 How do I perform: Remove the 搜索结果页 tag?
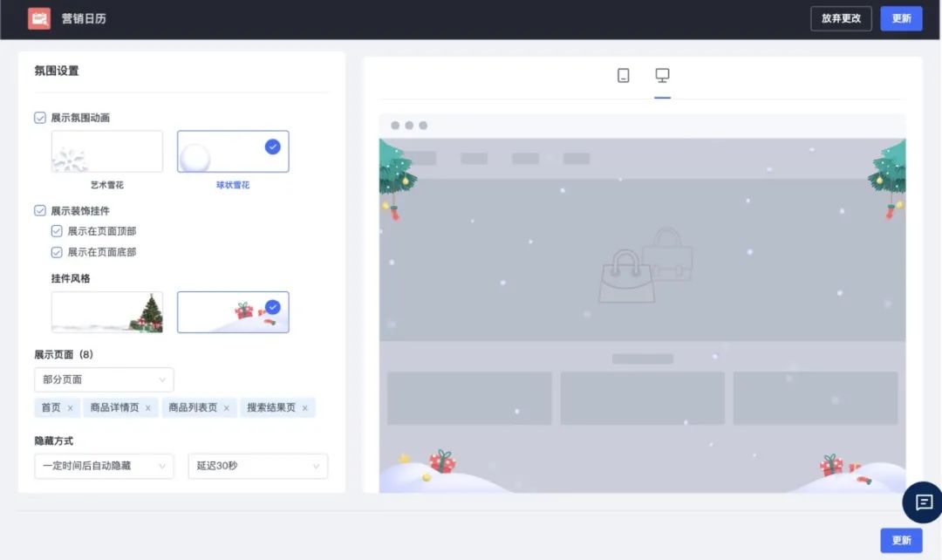[x=305, y=408]
